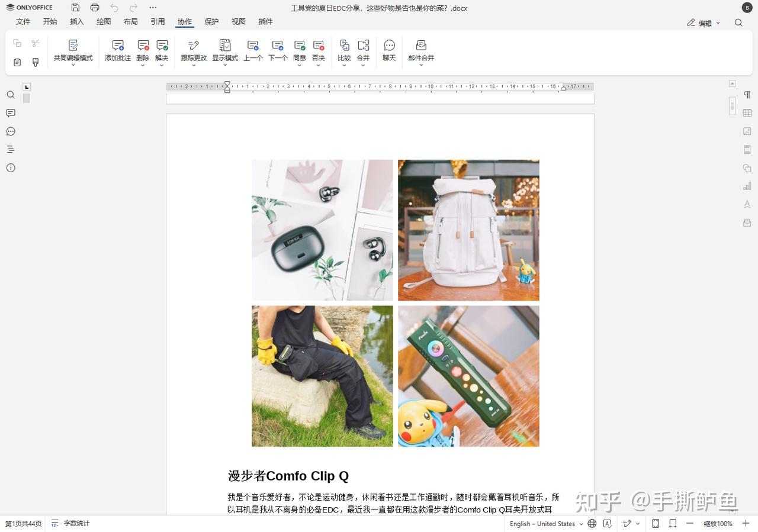Open chart settings in the right sidebar

point(747,186)
